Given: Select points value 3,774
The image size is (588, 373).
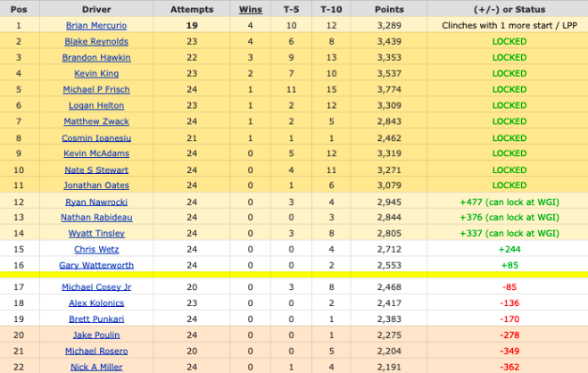Looking at the screenshot, I should 389,89.
